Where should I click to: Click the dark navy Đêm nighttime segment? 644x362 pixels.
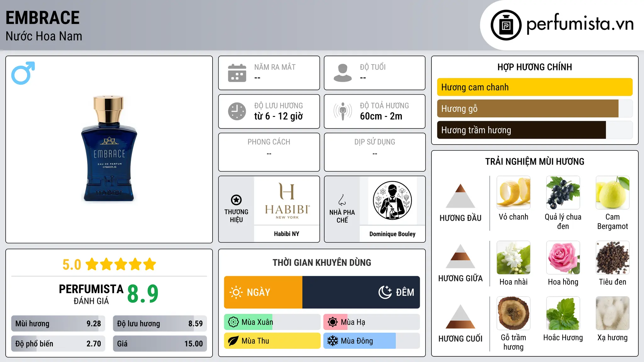coord(361,292)
